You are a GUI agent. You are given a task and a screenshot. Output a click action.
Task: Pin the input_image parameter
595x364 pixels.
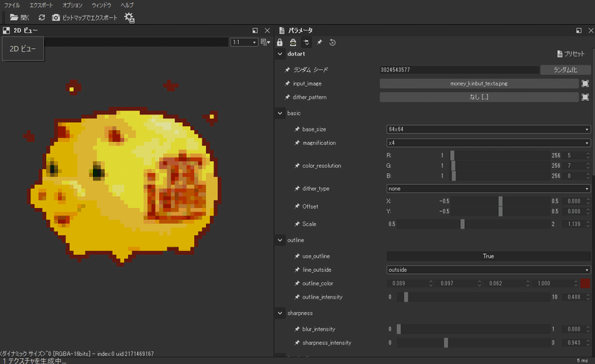pyautogui.click(x=287, y=83)
